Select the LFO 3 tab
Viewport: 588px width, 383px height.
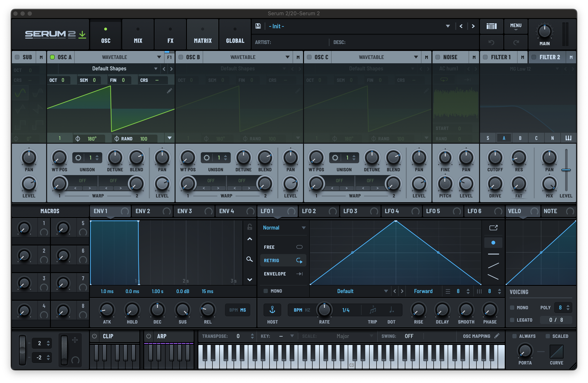click(x=360, y=211)
